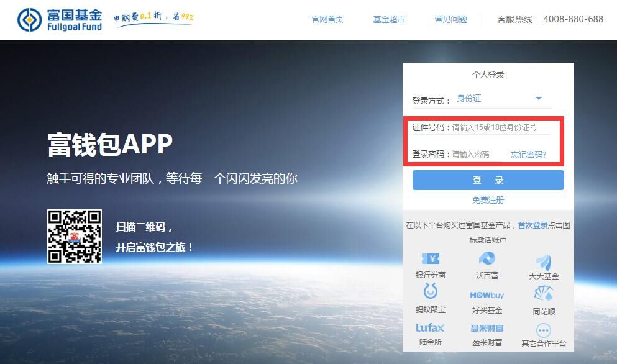Click the Fullgoal Fund logo
Image resolution: width=617 pixels, height=364 pixels.
click(60, 20)
